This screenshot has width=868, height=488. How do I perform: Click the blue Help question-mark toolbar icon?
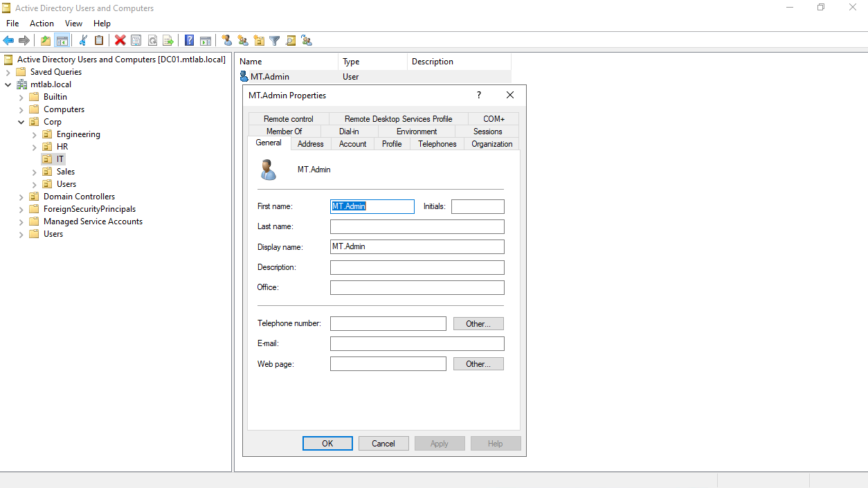click(190, 40)
